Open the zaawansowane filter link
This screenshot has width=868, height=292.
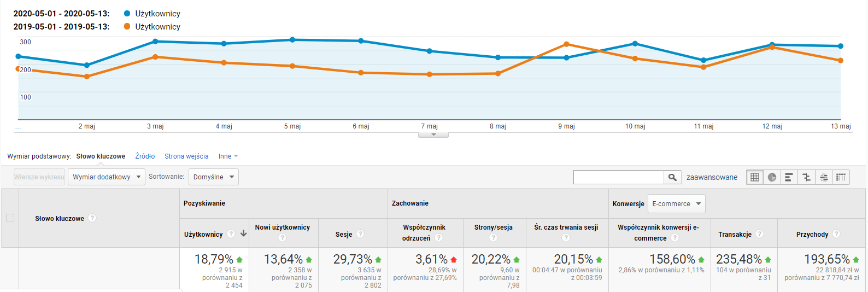click(x=712, y=177)
